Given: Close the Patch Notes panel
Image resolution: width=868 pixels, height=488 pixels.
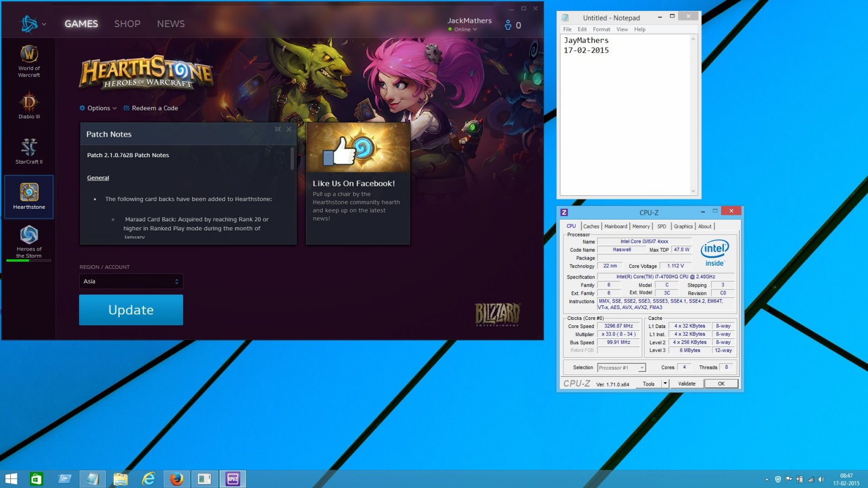Looking at the screenshot, I should (x=289, y=129).
